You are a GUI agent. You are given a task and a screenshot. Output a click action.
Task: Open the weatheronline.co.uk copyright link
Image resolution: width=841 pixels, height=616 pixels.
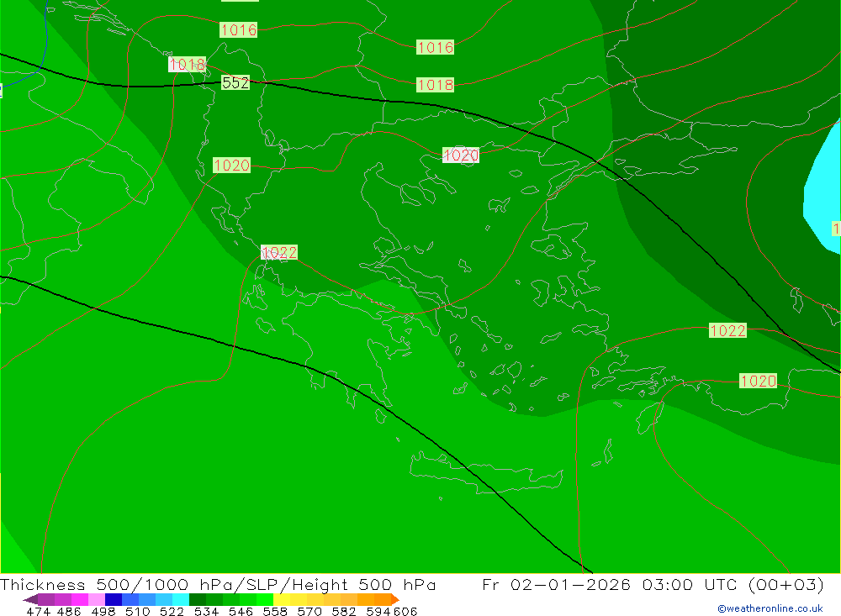click(x=770, y=608)
